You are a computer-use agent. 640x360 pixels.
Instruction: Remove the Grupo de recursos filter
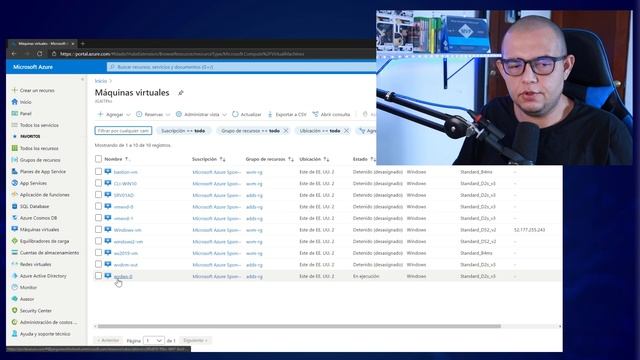point(286,131)
